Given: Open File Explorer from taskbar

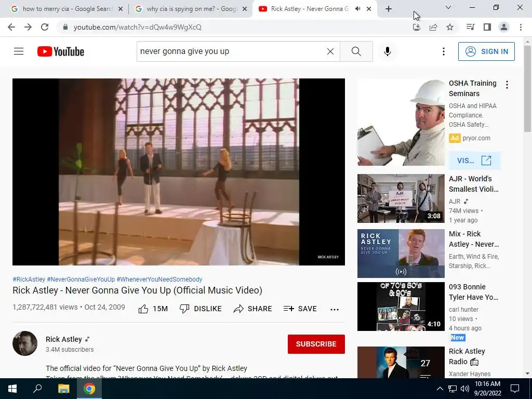Looking at the screenshot, I should coord(63,389).
